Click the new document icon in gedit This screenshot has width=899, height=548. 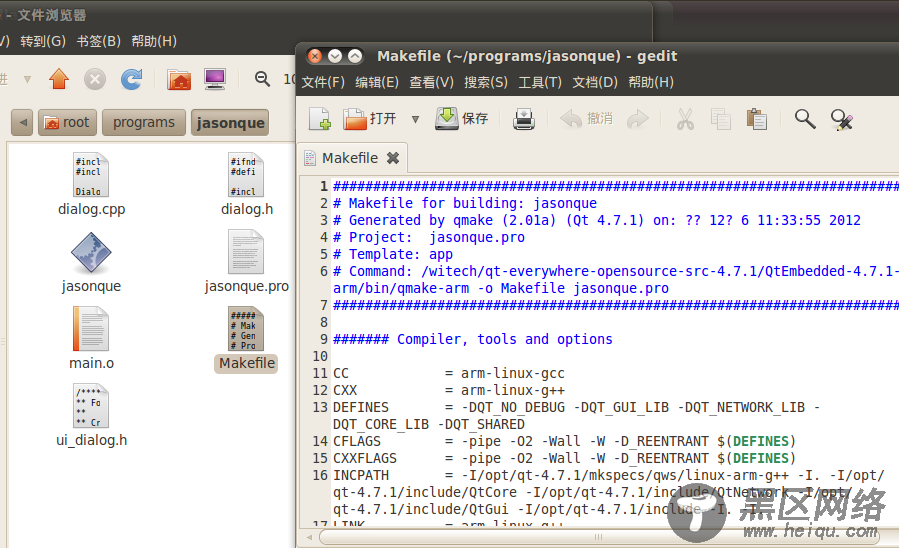click(319, 119)
